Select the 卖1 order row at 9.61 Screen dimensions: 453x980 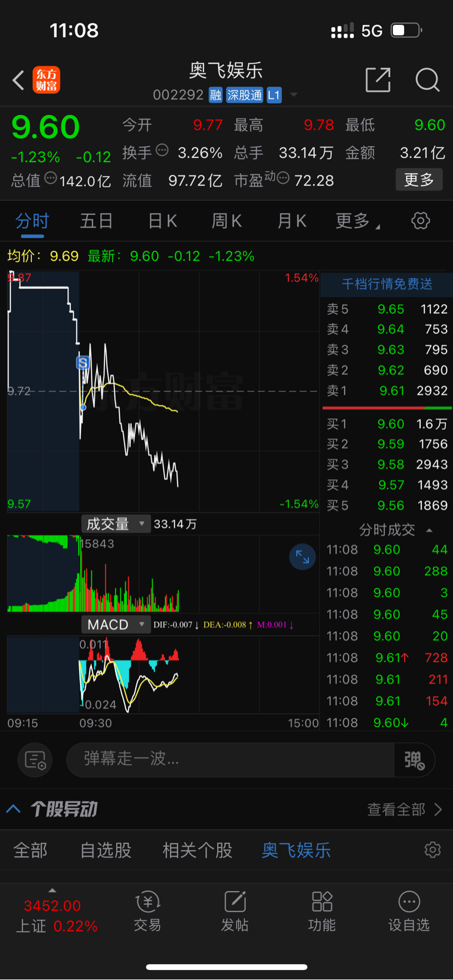[387, 391]
